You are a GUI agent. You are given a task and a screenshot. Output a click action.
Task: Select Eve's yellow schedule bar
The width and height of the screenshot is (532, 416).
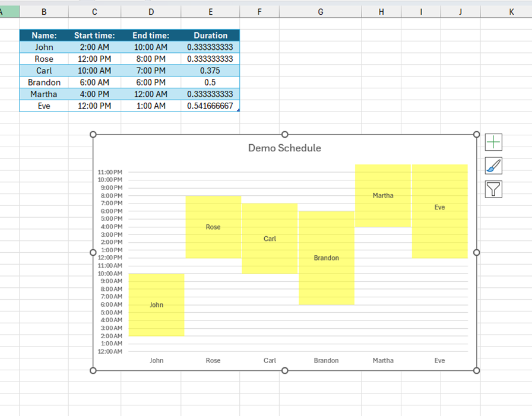click(439, 207)
